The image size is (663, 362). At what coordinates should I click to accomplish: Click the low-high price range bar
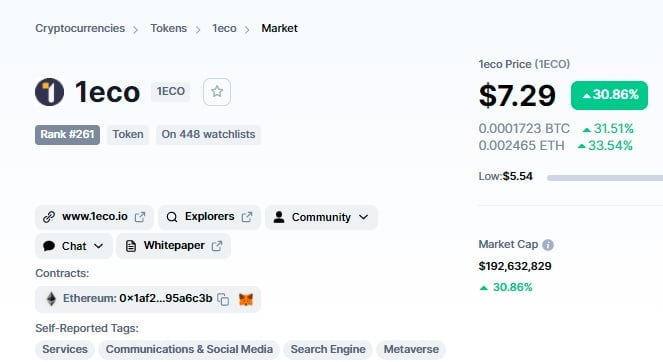605,178
